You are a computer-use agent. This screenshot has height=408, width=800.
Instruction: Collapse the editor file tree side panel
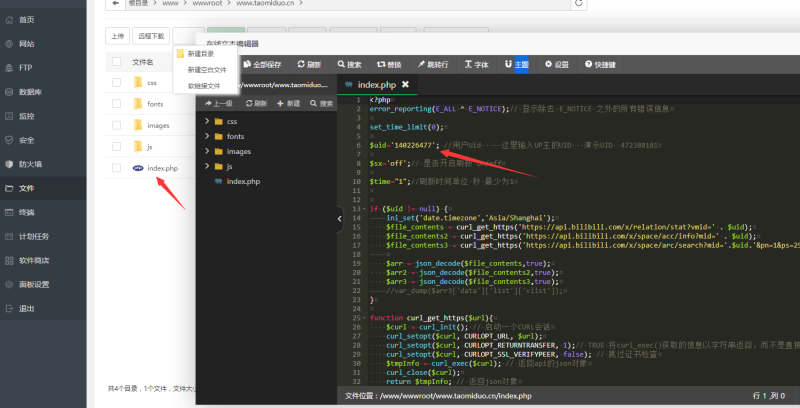tap(340, 219)
